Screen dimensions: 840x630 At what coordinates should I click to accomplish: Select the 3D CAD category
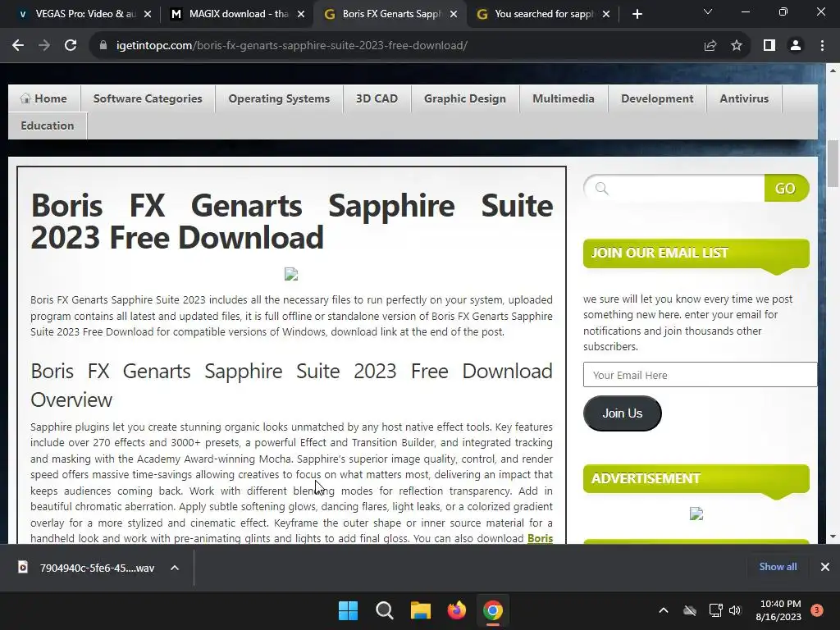tap(377, 98)
